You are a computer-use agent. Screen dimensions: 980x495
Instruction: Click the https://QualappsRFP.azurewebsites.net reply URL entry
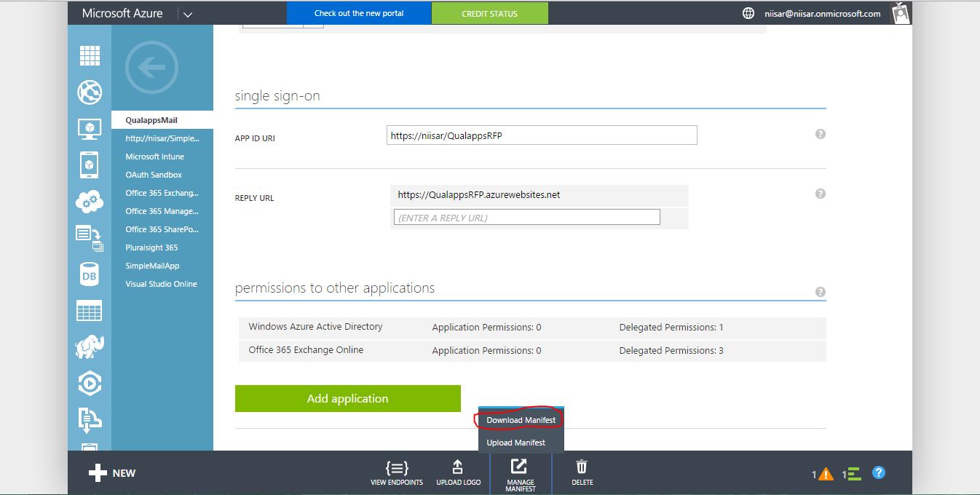tap(540, 195)
